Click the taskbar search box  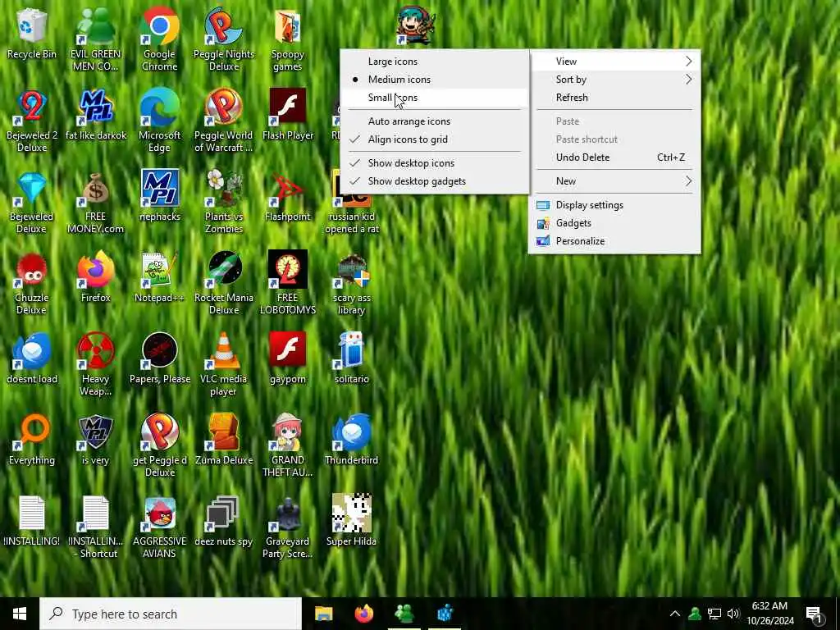click(x=171, y=614)
